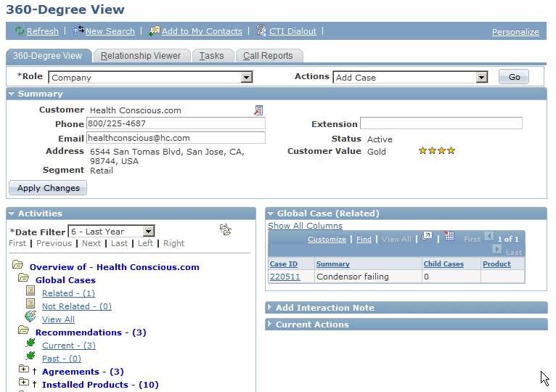Open the Past - (0) tree link
Screen dimensions: 556x392
(62, 359)
